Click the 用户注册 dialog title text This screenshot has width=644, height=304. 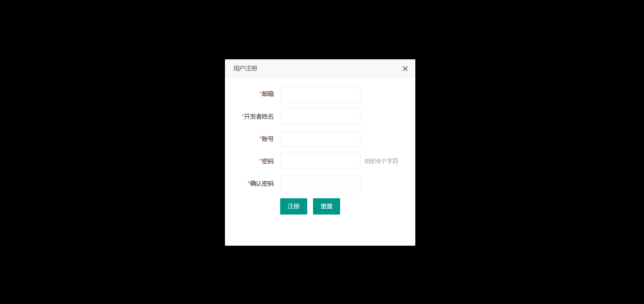(x=245, y=68)
